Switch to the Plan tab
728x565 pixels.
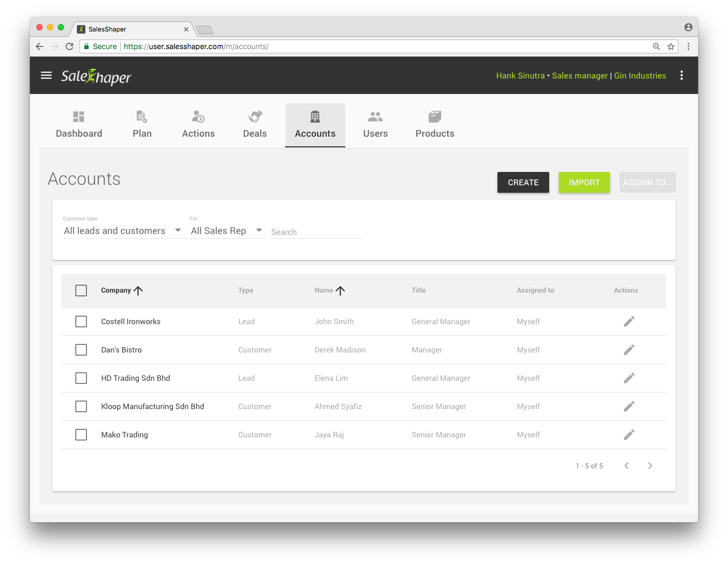[142, 125]
